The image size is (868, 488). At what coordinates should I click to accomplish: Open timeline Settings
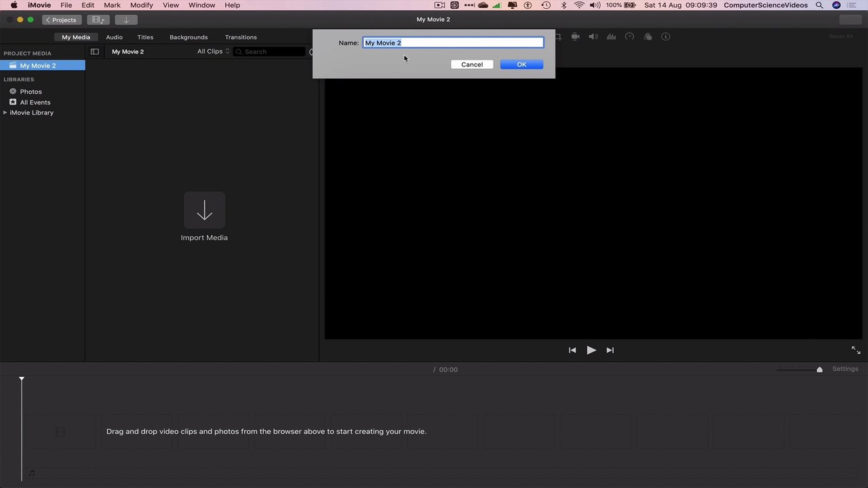(845, 369)
